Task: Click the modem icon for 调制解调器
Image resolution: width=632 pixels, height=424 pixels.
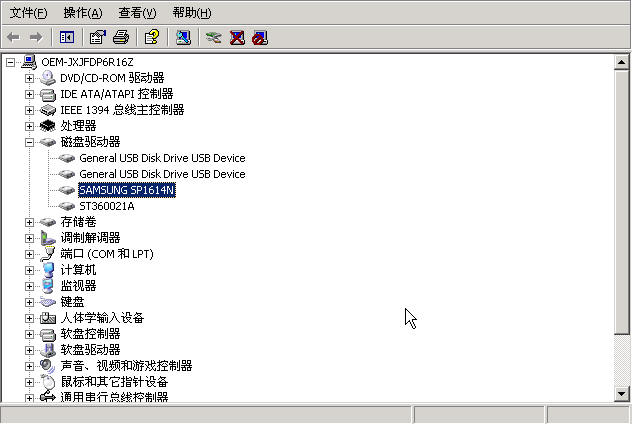Action: [48, 238]
